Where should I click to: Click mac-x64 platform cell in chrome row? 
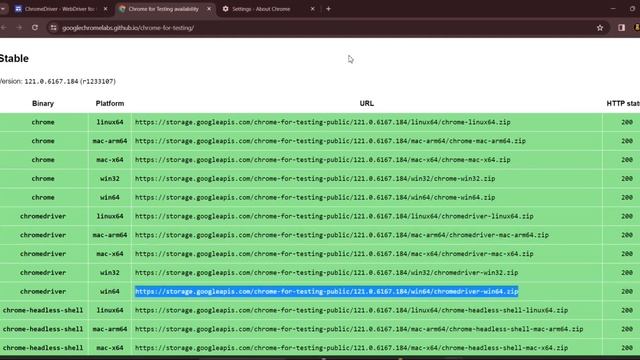pyautogui.click(x=110, y=160)
